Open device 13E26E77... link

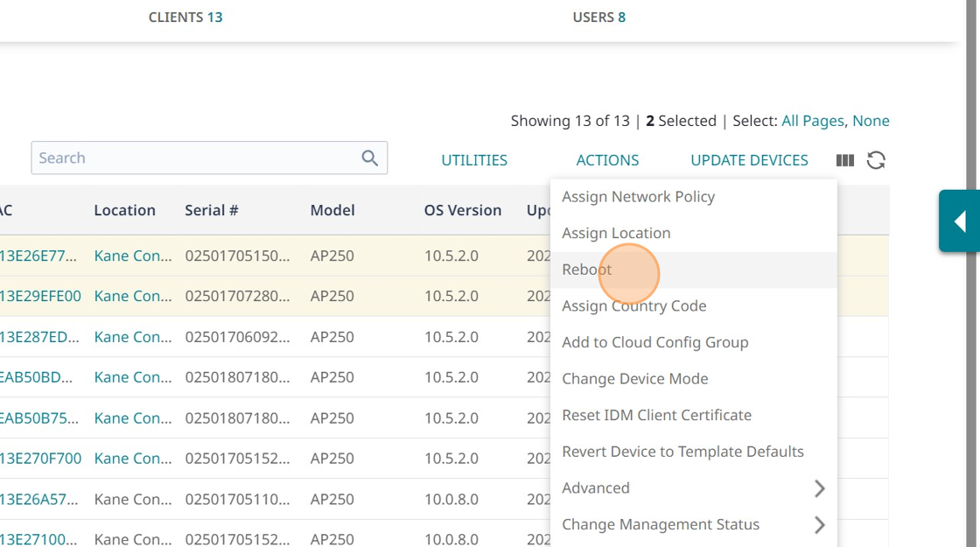coord(38,256)
